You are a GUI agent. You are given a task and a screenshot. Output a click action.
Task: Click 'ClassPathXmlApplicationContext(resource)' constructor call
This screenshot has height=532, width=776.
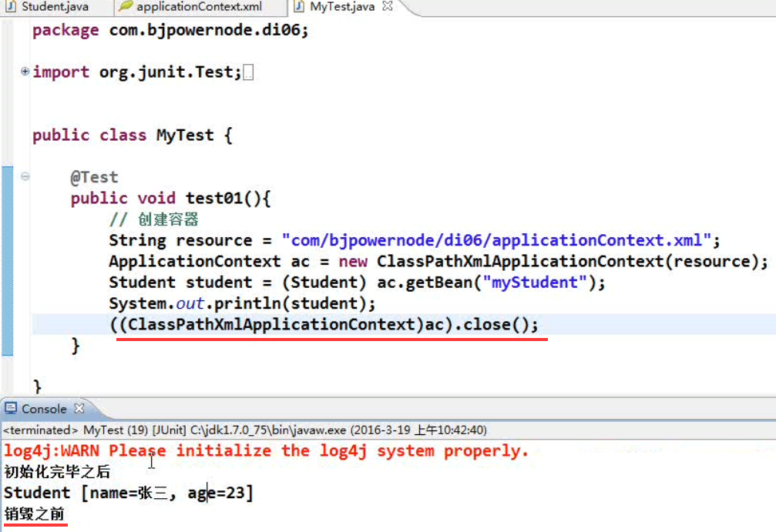click(x=568, y=262)
